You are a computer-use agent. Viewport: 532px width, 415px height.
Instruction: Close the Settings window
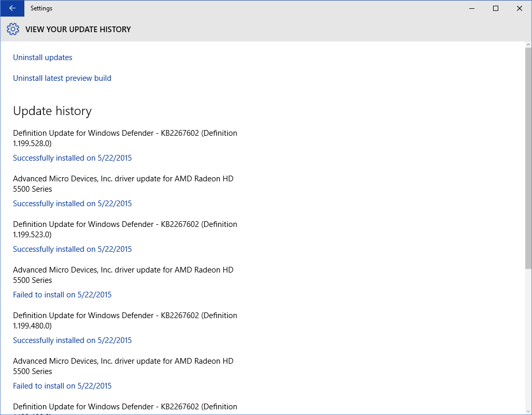click(520, 8)
